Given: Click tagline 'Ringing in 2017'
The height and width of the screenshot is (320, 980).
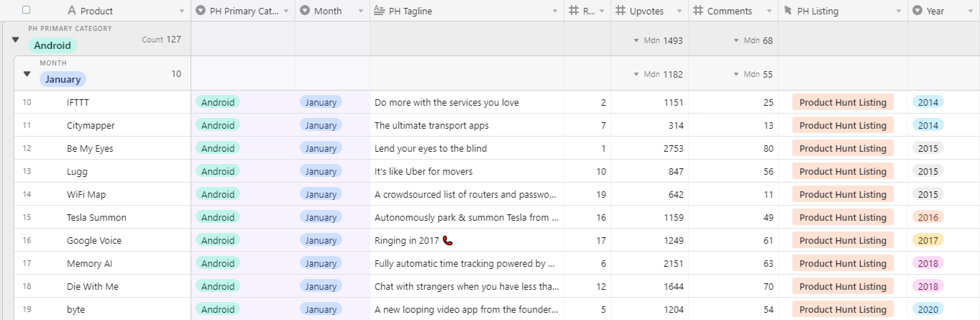Looking at the screenshot, I should pos(406,240).
